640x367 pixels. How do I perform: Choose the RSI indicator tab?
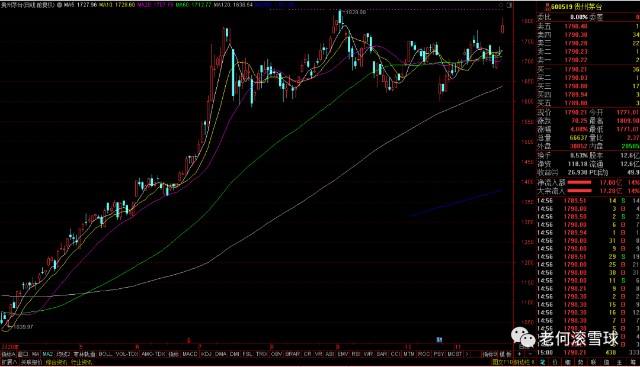356,354
